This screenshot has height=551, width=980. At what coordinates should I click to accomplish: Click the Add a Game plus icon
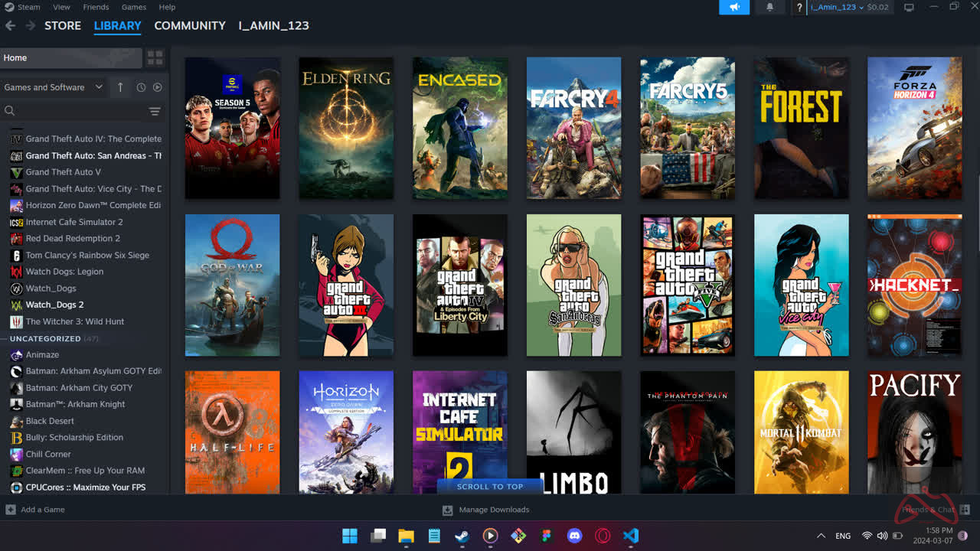pos(11,510)
